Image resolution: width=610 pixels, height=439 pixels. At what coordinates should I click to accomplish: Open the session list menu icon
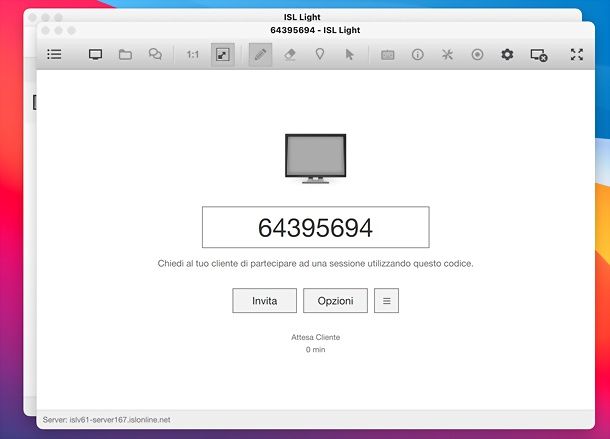54,54
